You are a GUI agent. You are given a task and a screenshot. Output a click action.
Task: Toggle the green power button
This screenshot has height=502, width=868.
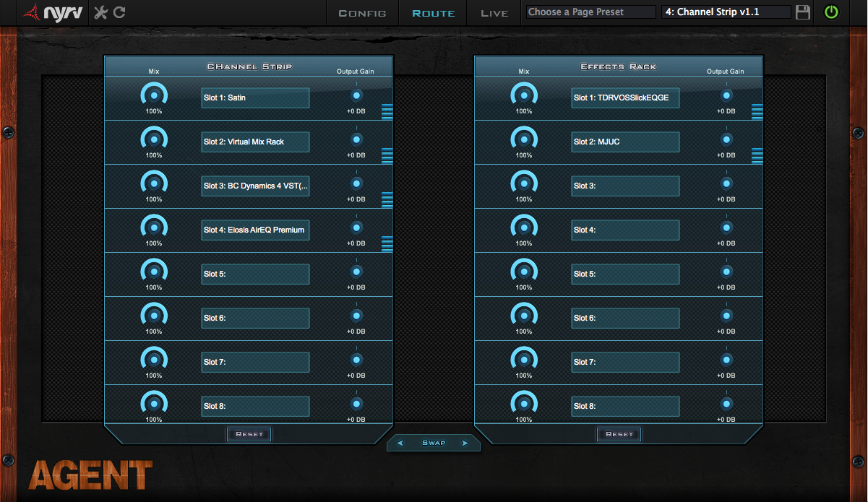[x=831, y=12]
